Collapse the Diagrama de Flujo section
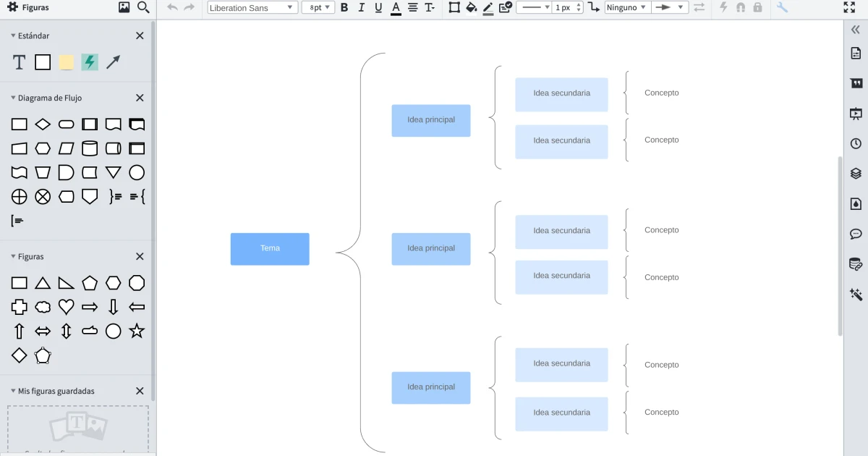 coord(13,98)
